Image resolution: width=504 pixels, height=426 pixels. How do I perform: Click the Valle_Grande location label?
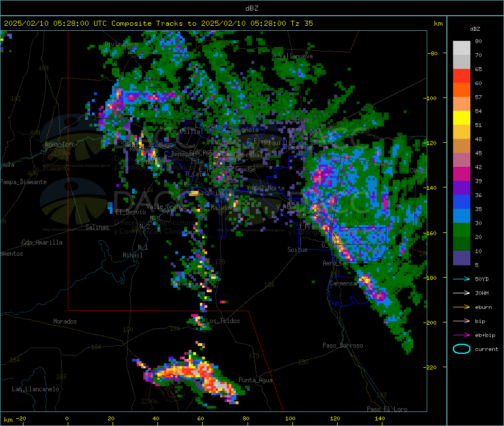coord(166,207)
